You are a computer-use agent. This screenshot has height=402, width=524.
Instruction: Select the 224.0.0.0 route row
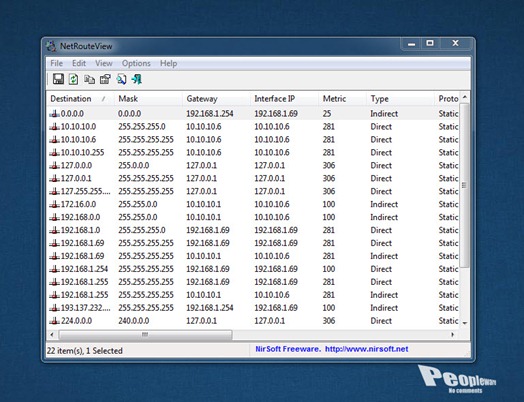[253, 321]
